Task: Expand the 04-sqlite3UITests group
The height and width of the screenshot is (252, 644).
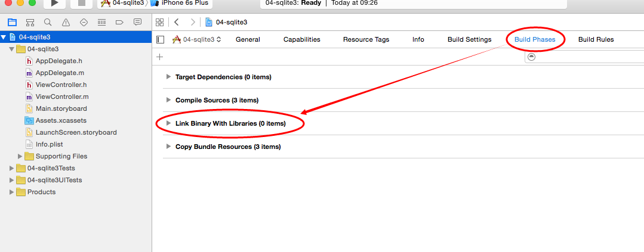Action: pyautogui.click(x=11, y=180)
